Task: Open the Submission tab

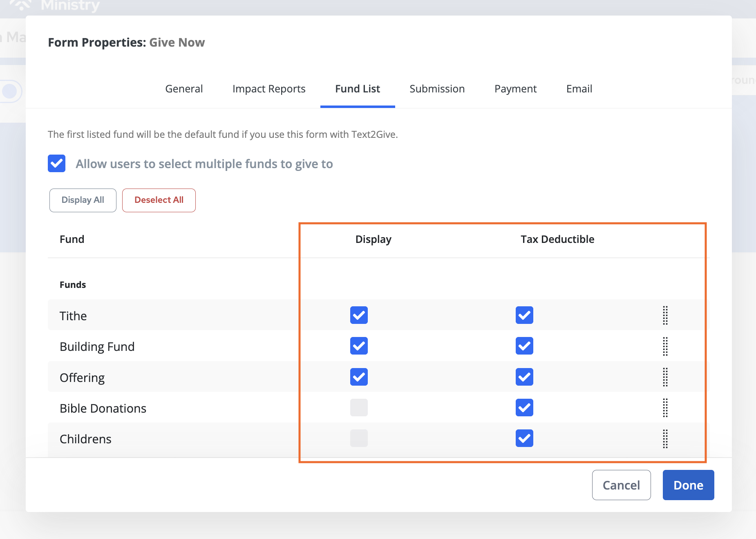Action: click(x=437, y=89)
